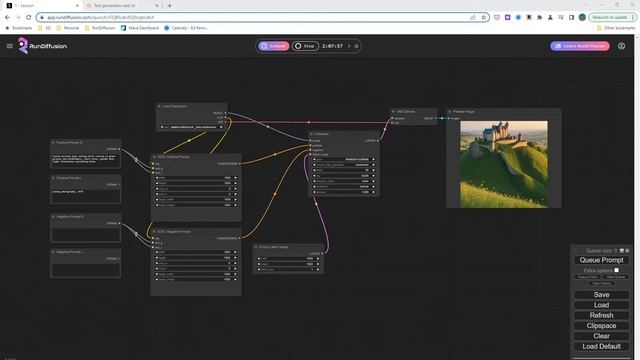Image resolution: width=640 pixels, height=360 pixels.
Task: Open the sampler_name dropdown in KSampler
Action: point(344,181)
